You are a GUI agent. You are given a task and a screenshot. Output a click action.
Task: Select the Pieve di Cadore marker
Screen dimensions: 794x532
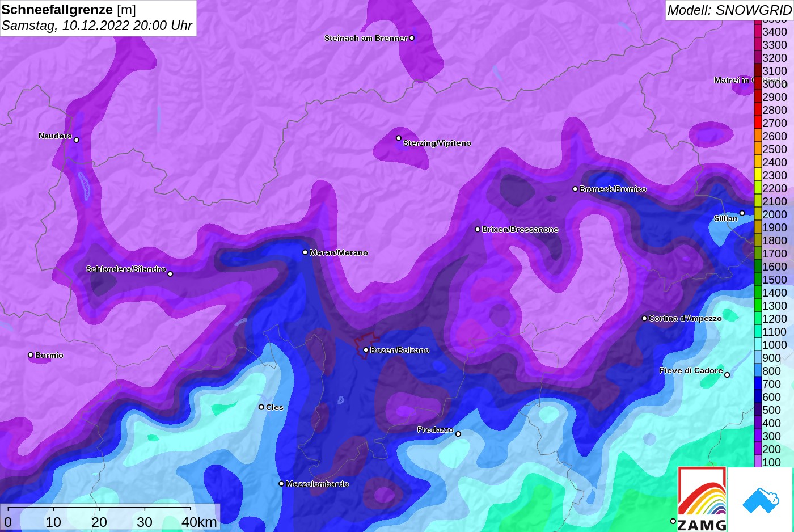click(727, 375)
